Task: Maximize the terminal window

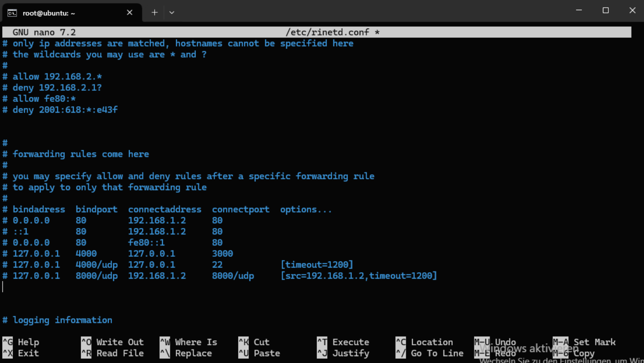Action: coord(605,10)
